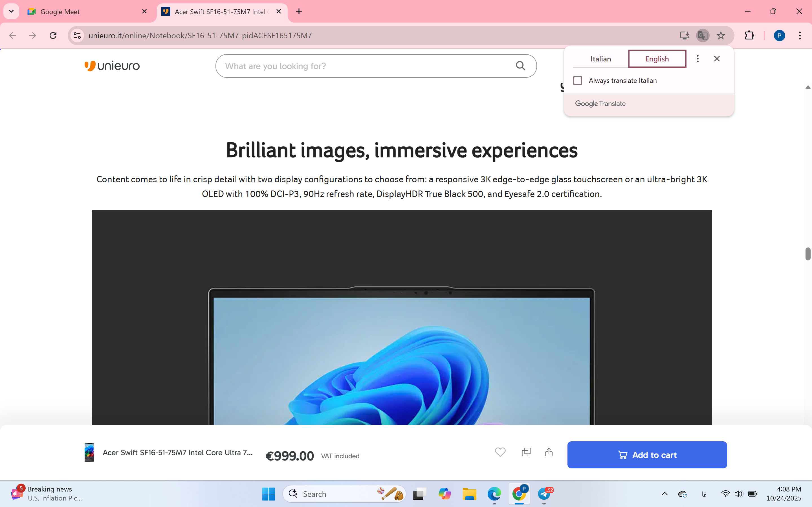Click the compare products icon
The width and height of the screenshot is (812, 507).
(526, 452)
